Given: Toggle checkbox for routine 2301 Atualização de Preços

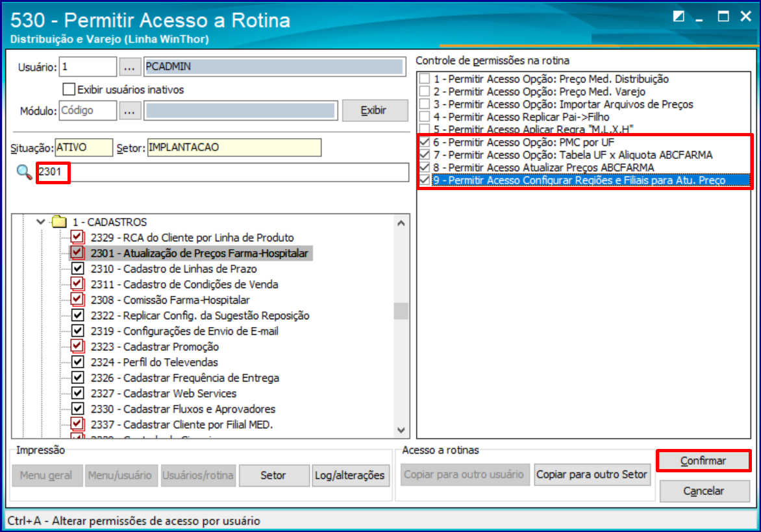Looking at the screenshot, I should [77, 252].
